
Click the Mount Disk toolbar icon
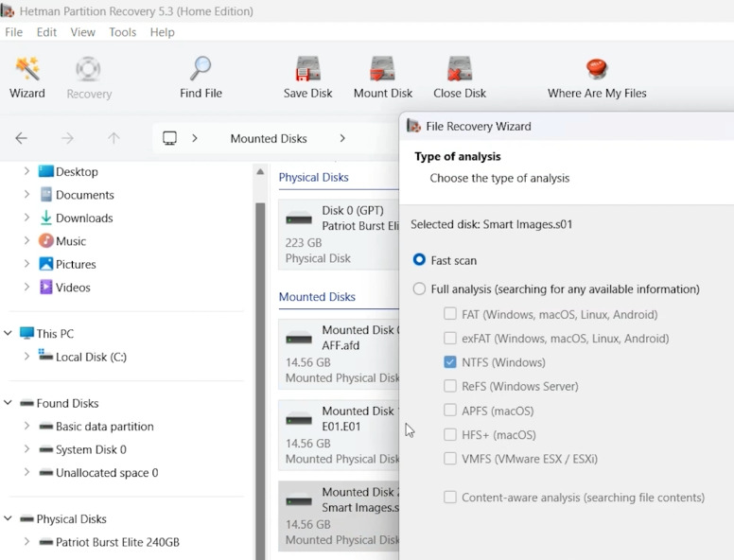click(382, 69)
